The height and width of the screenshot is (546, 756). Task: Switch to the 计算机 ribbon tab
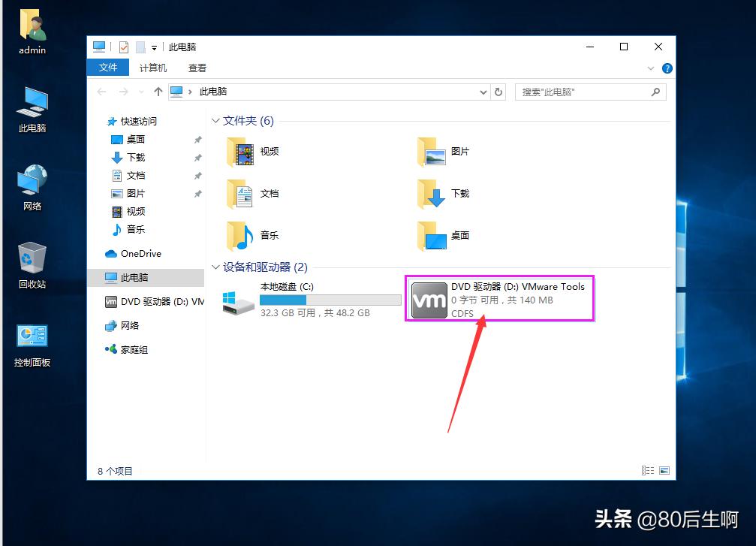152,68
